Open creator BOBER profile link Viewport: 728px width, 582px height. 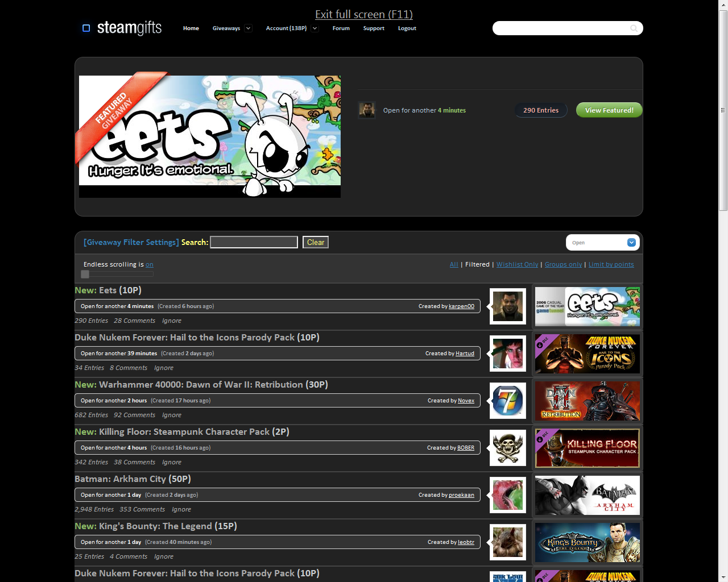[466, 448]
